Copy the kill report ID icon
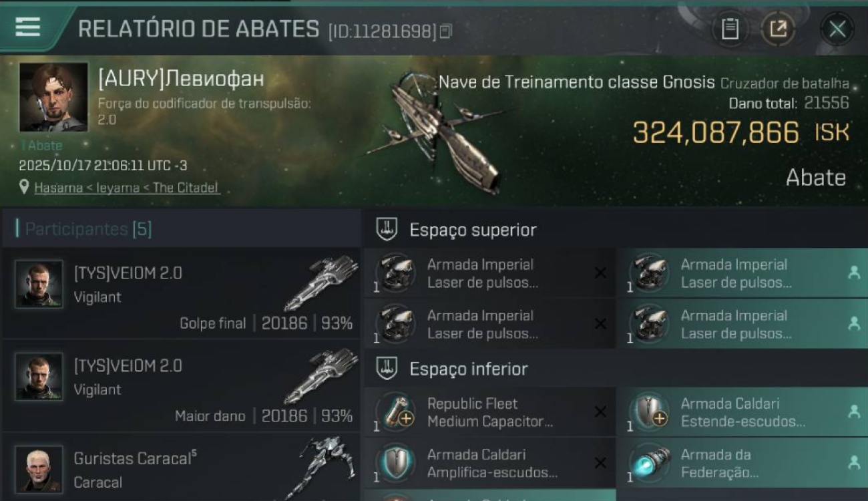The height and width of the screenshot is (501, 868). 446,31
